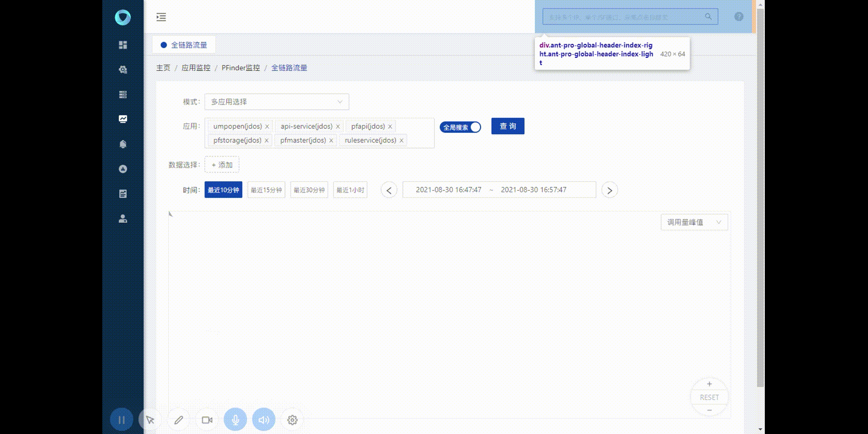Click the scrollbar down arrow
The image size is (868, 434).
click(x=760, y=429)
